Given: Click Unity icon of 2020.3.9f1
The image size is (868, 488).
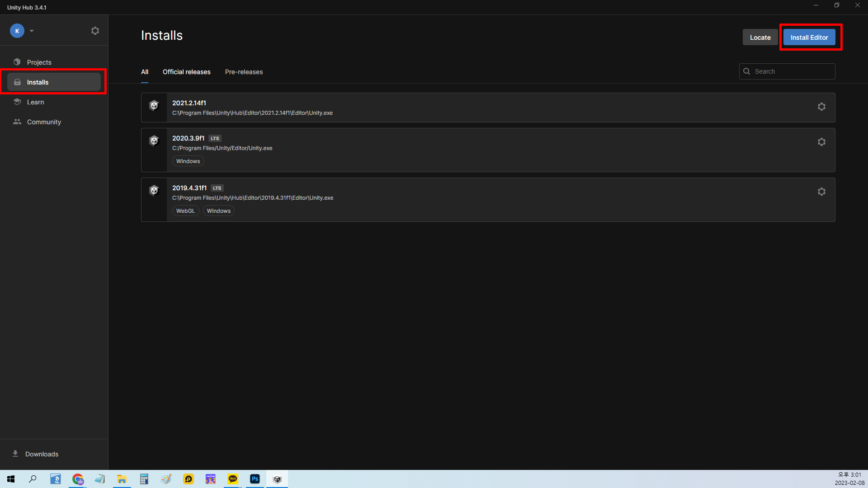Looking at the screenshot, I should point(154,141).
